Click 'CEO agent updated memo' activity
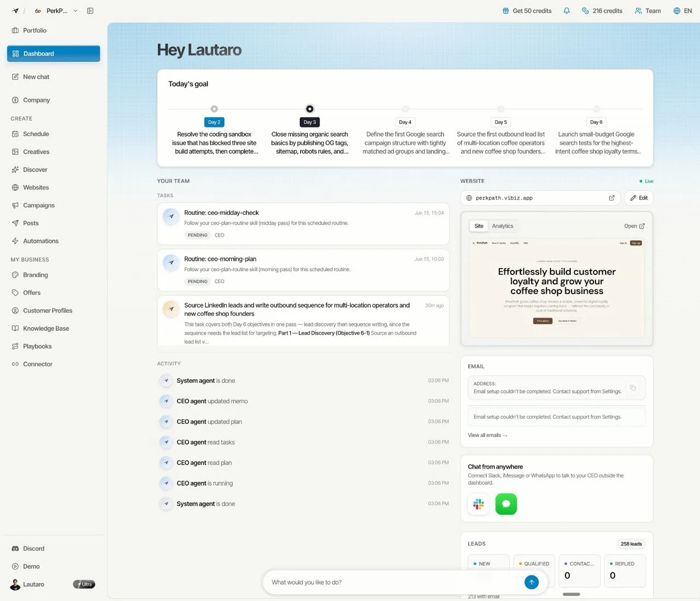The height and width of the screenshot is (601, 700). point(304,401)
